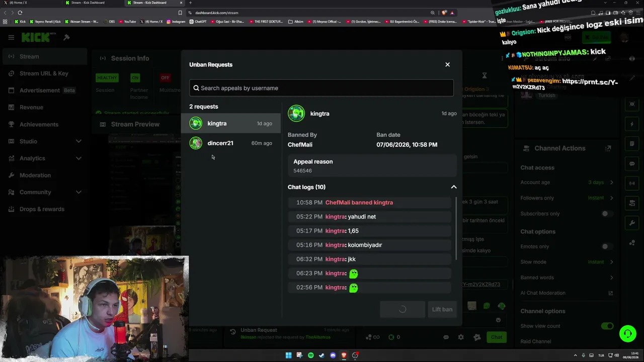Click the speech bubble icon in right rail

click(x=632, y=164)
